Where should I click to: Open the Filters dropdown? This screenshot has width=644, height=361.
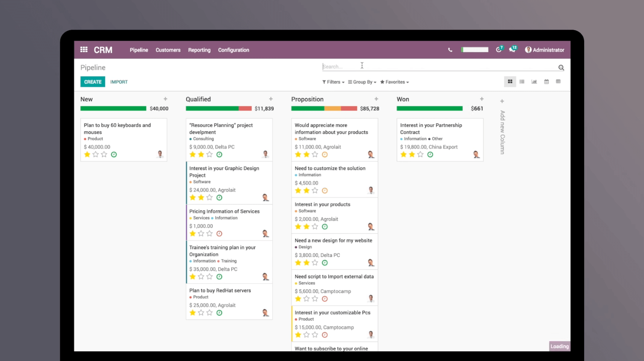[x=333, y=82]
